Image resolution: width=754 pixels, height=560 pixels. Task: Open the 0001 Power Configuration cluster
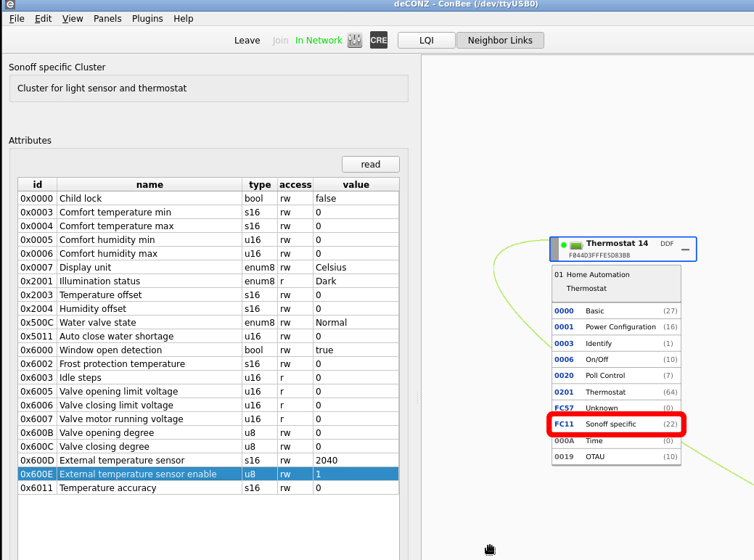coord(616,327)
